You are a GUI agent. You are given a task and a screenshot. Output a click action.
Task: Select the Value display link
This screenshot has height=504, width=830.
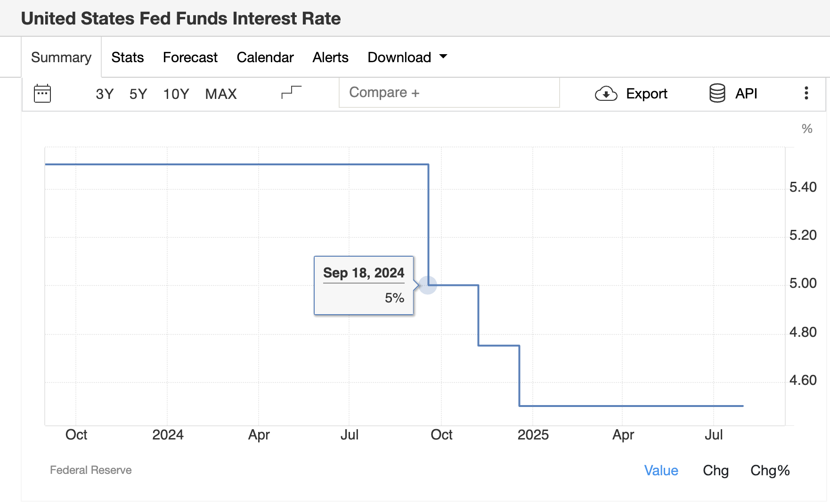661,470
